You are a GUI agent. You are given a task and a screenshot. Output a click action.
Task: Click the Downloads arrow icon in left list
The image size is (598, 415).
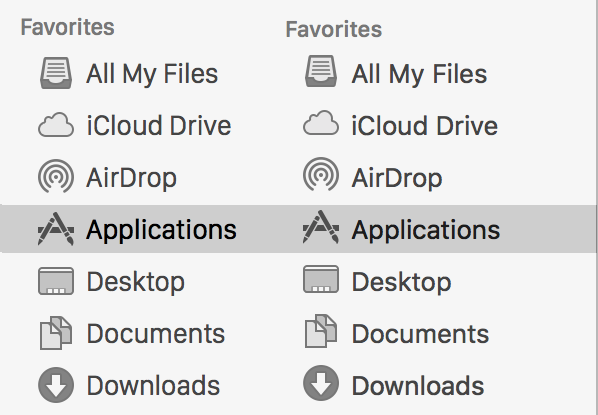point(56,385)
